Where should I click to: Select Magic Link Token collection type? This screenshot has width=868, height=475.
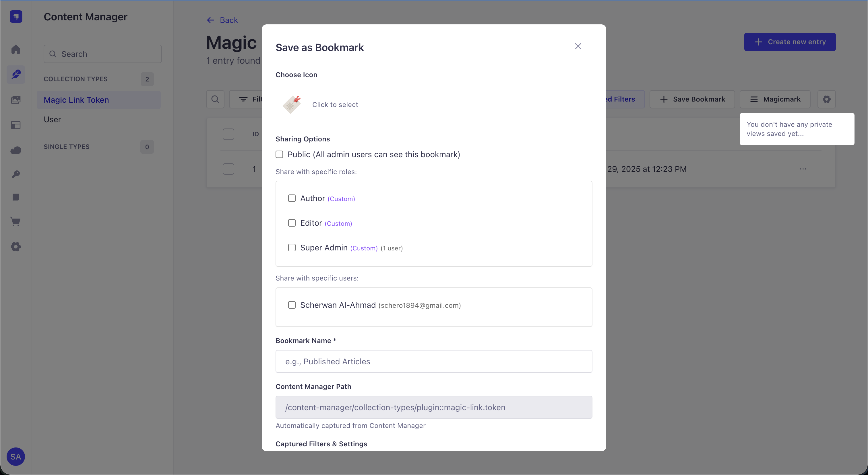point(76,100)
